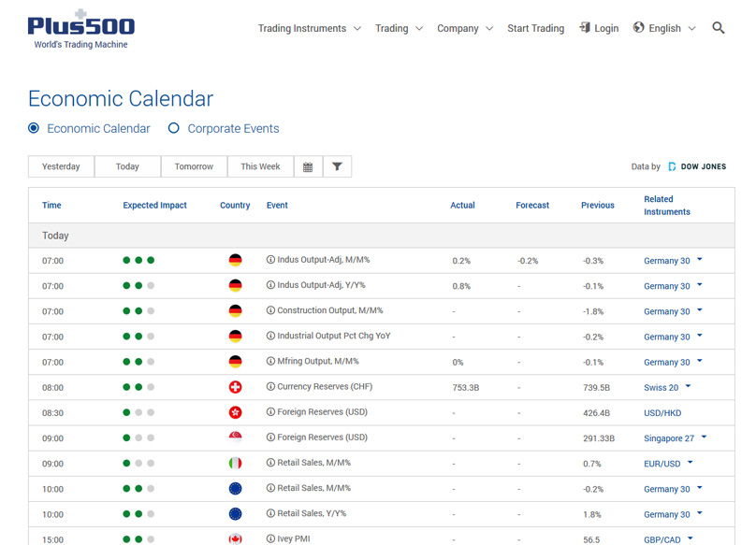Expand GBP/CAD related instruments arrow
756x545 pixels.
click(x=691, y=538)
